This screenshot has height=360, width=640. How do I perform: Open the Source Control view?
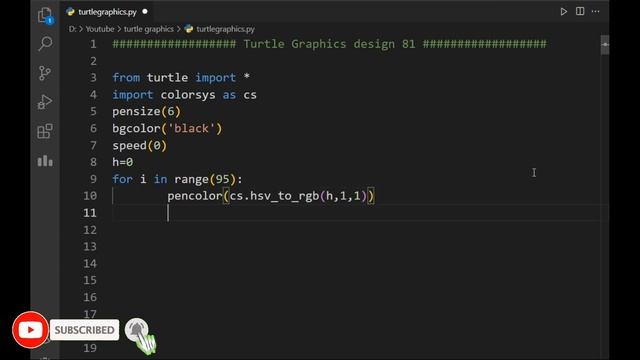tap(45, 73)
